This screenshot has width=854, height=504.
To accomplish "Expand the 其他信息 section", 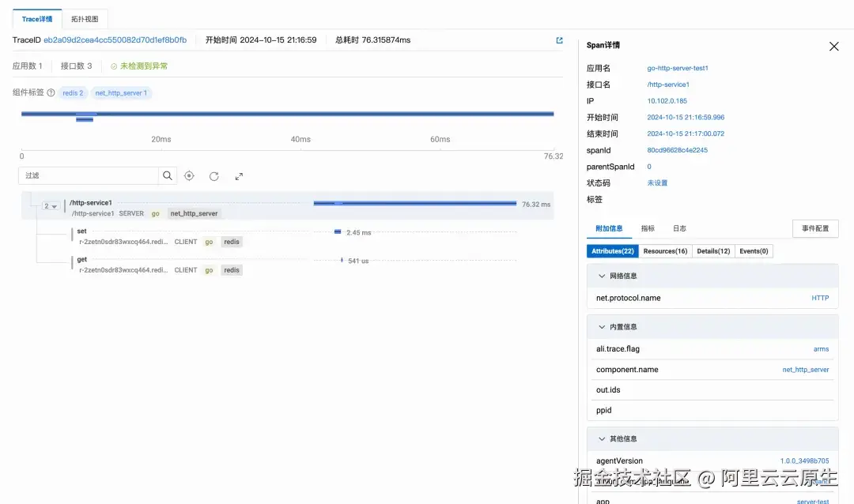I will (603, 438).
